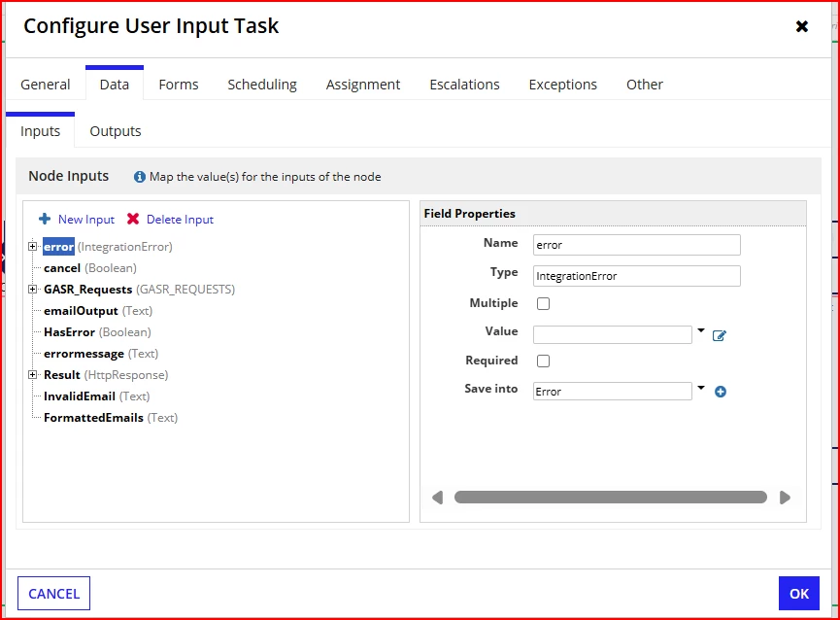
Task: Open the Value dropdown arrow
Action: [701, 330]
